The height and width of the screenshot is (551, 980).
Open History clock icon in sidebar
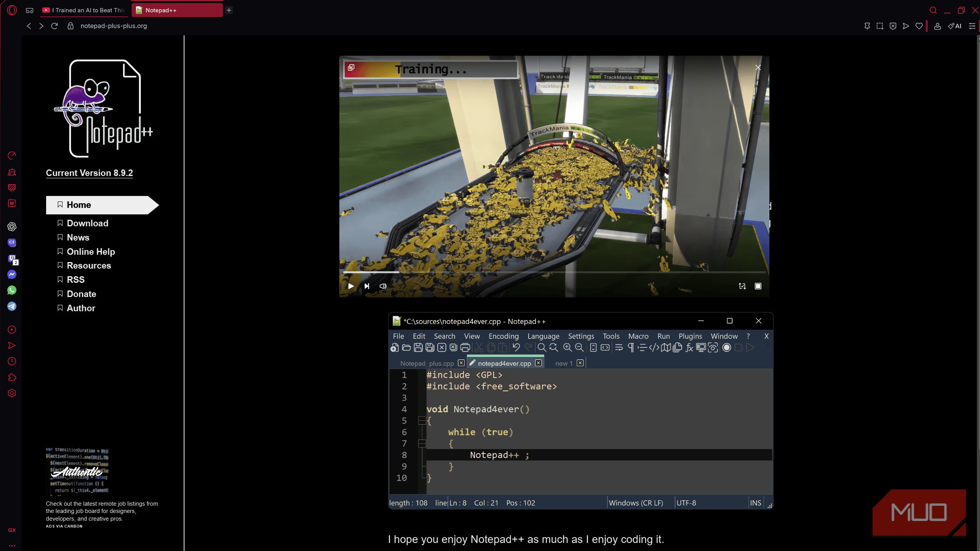12,361
